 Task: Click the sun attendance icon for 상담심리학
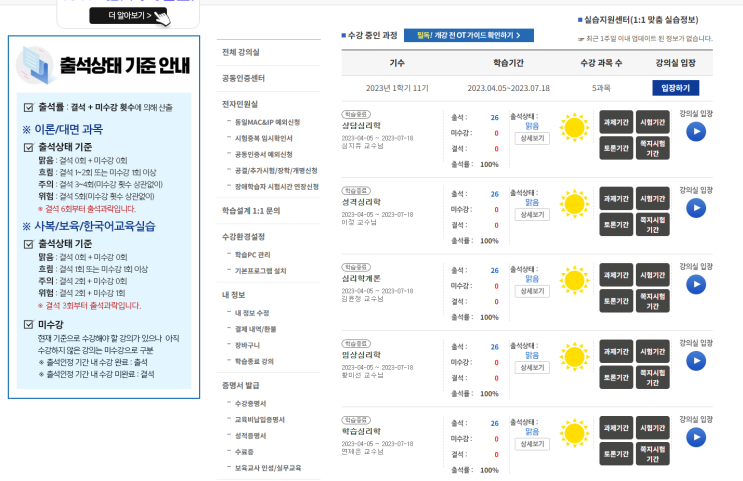point(574,127)
